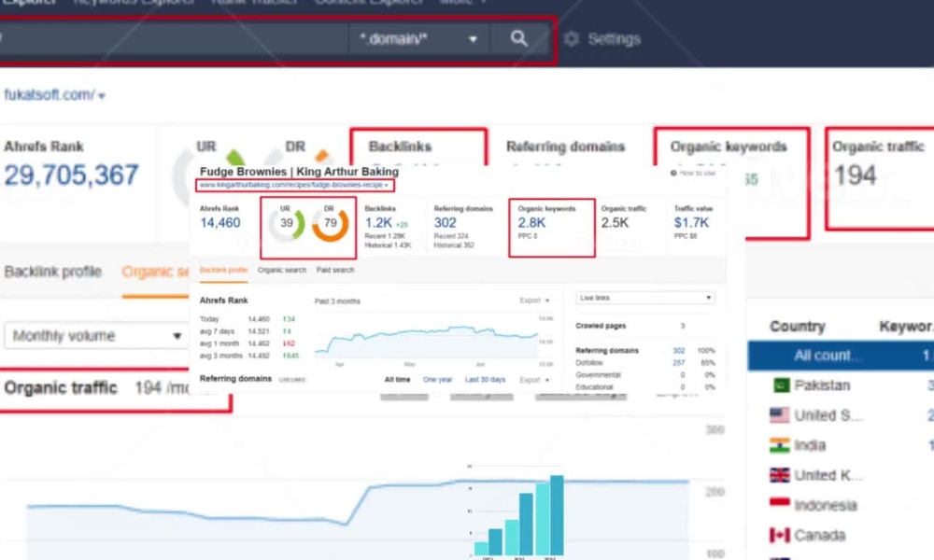Select the One year range
The image size is (934, 560).
click(437, 380)
